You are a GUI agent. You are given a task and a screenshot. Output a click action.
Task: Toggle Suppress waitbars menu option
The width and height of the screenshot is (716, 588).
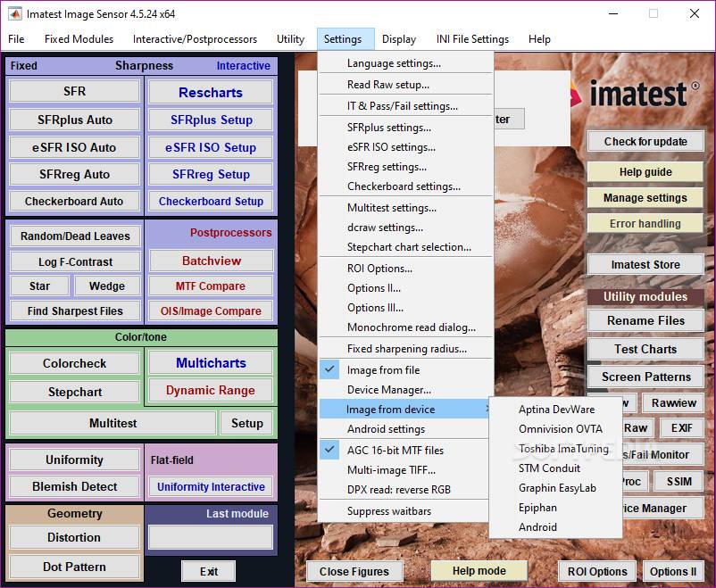[405, 511]
